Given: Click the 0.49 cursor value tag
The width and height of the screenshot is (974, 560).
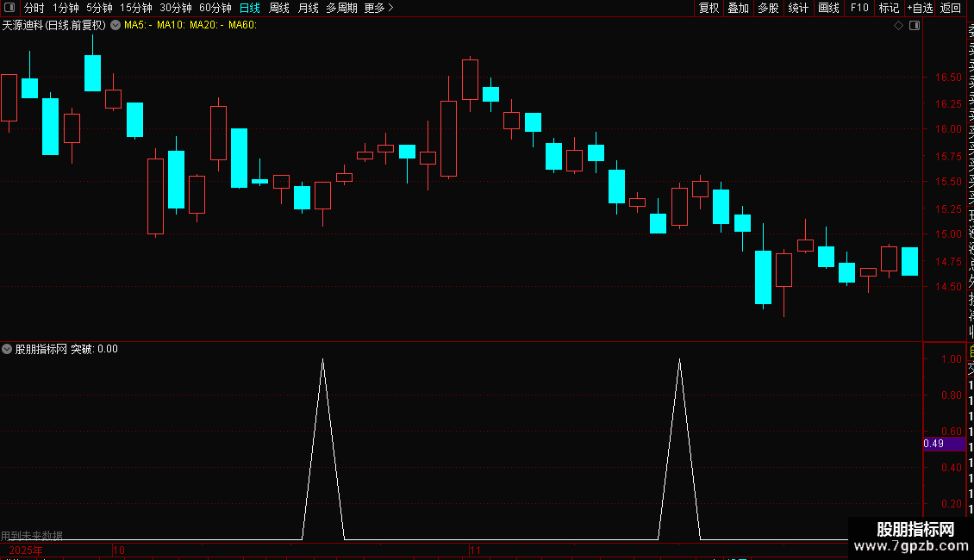Looking at the screenshot, I should [944, 444].
